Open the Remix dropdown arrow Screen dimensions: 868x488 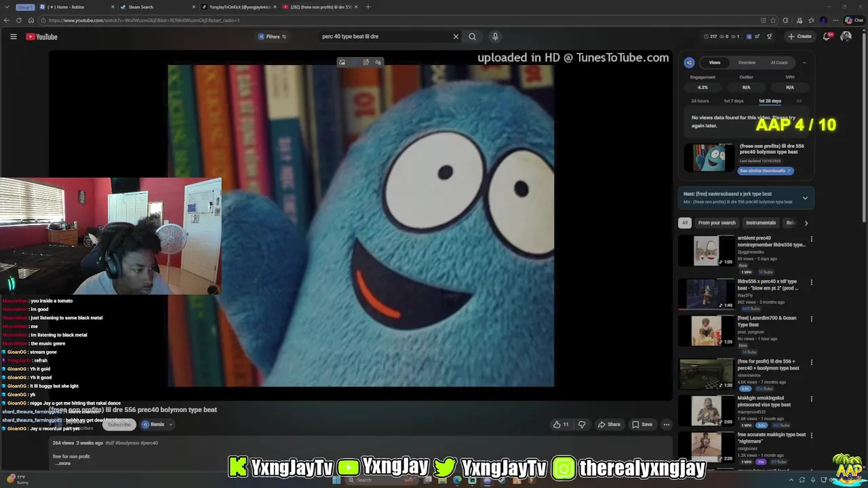171,424
